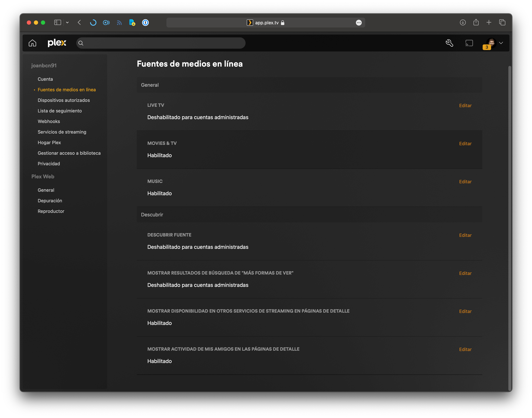Click the star badge extension icon
The height and width of the screenshot is (418, 532).
[x=106, y=23]
